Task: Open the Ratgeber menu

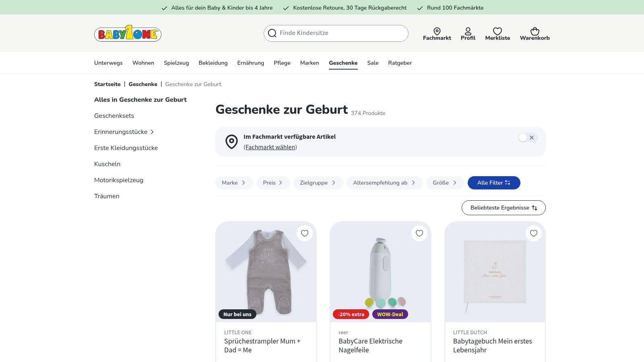Action: tap(400, 63)
